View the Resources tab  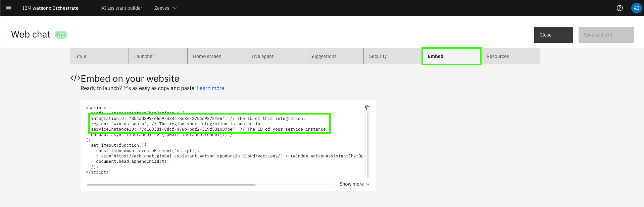pyautogui.click(x=510, y=56)
